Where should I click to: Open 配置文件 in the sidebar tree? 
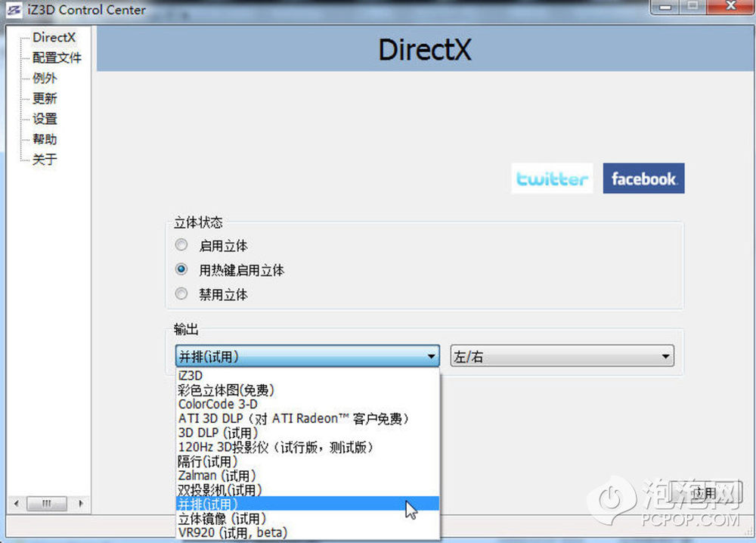pyautogui.click(x=57, y=57)
